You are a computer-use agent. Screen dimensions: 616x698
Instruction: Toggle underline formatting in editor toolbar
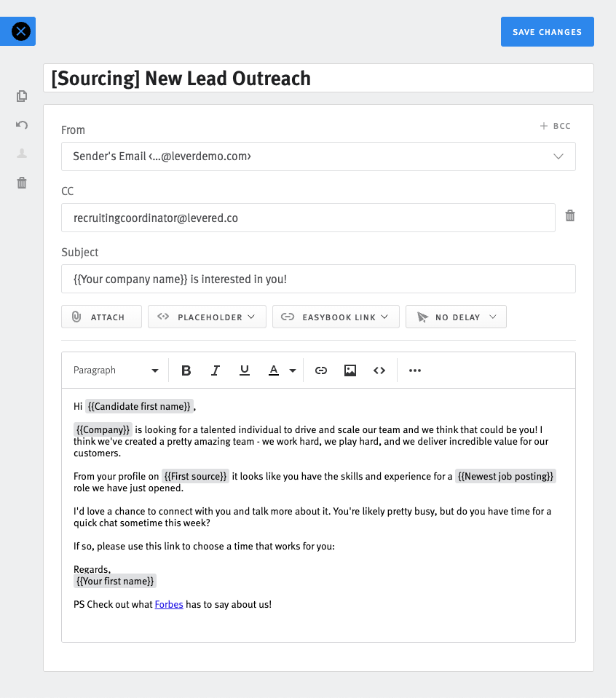pyautogui.click(x=245, y=370)
